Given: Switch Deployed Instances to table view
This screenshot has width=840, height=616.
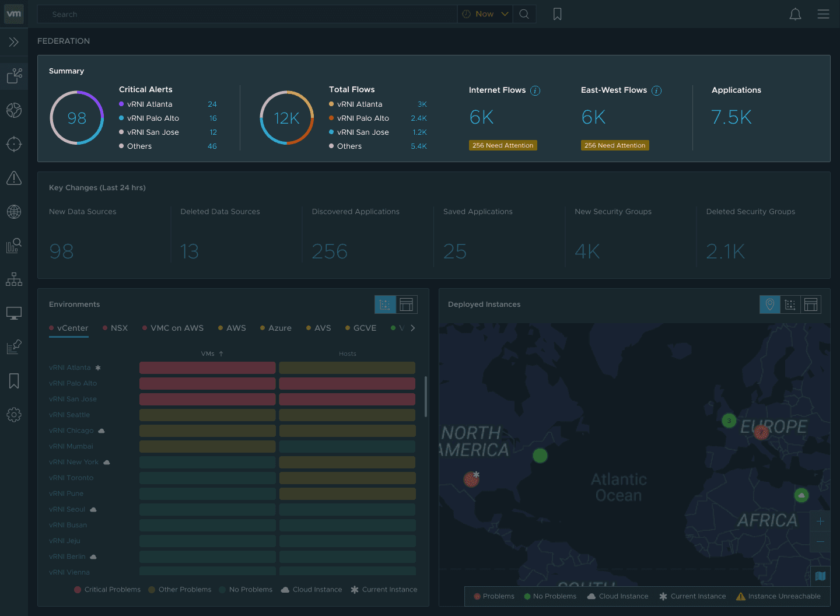Looking at the screenshot, I should tap(811, 304).
